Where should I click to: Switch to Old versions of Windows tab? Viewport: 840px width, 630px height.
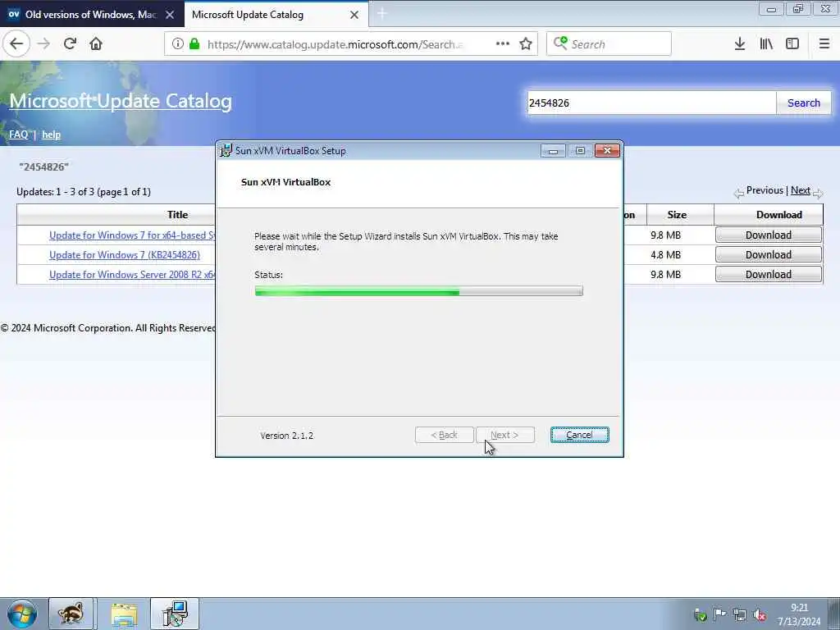[x=91, y=15]
